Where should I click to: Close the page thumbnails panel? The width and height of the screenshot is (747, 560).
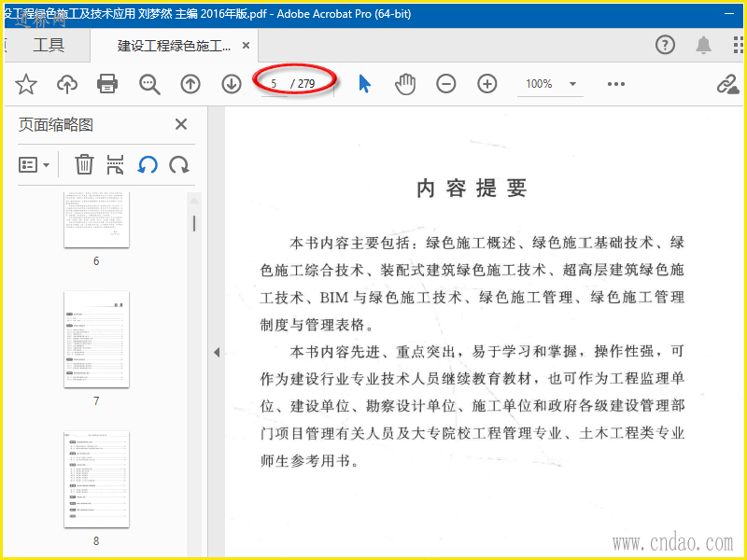(x=181, y=125)
